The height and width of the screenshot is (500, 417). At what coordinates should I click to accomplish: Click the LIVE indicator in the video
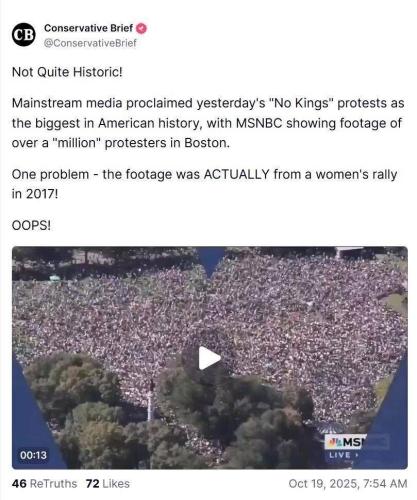(x=343, y=455)
